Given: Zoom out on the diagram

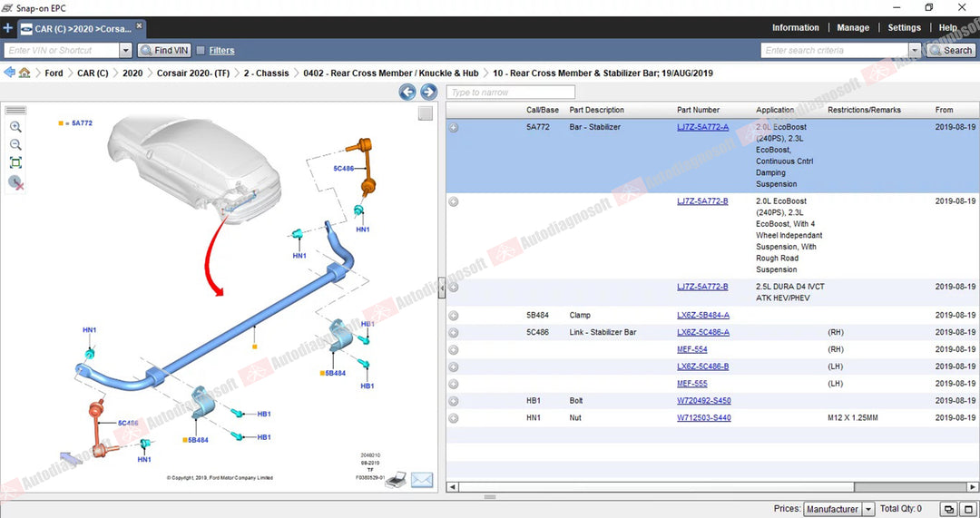Looking at the screenshot, I should (x=15, y=145).
